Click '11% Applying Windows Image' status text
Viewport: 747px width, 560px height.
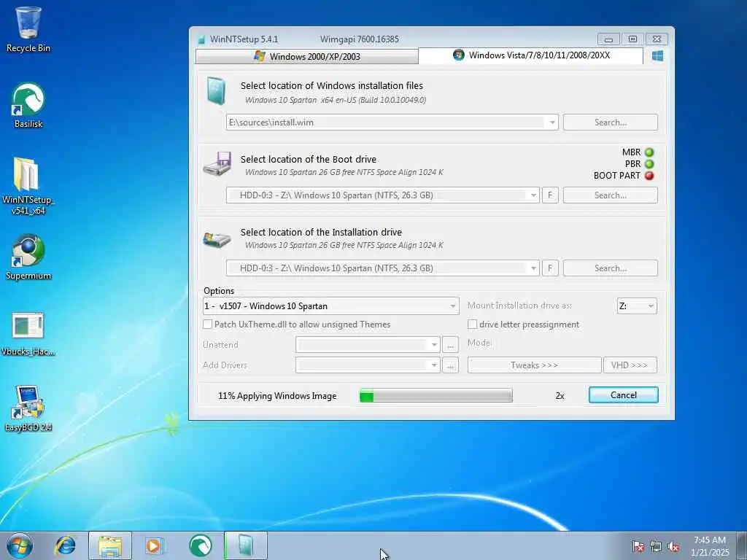(277, 396)
